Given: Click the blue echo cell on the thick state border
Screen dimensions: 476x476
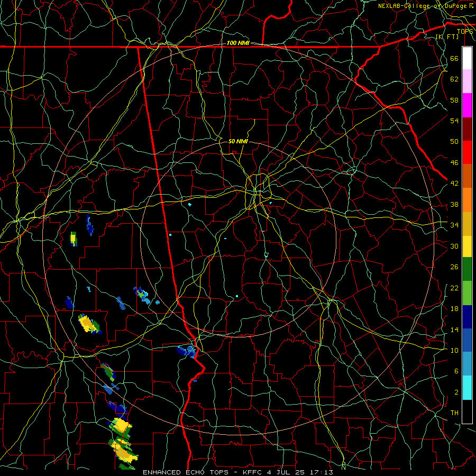Looking at the screenshot, I should pos(187,351).
